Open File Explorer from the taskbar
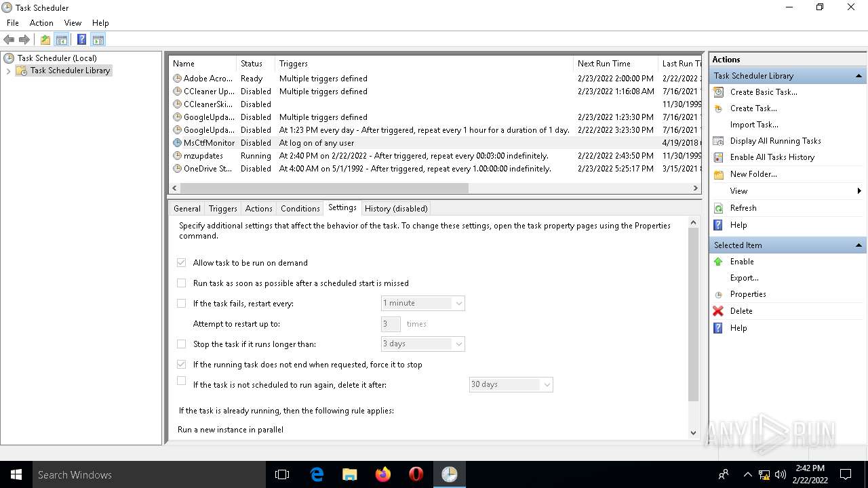This screenshot has width=868, height=488. (350, 474)
